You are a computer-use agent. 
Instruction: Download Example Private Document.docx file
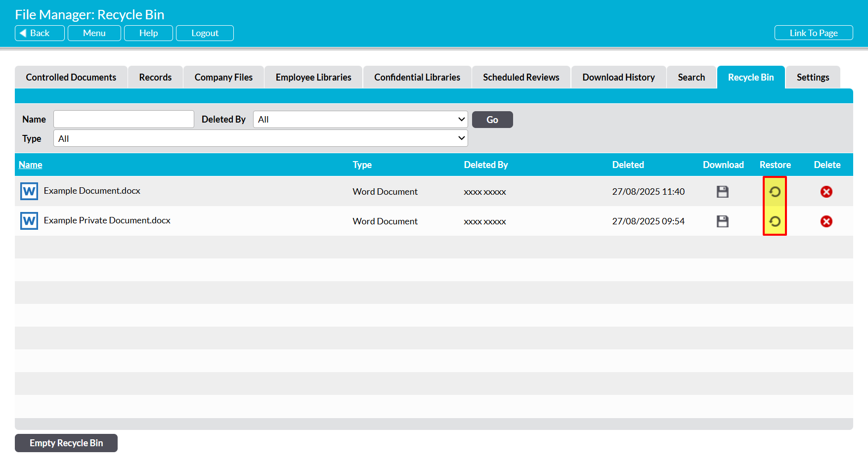(722, 221)
